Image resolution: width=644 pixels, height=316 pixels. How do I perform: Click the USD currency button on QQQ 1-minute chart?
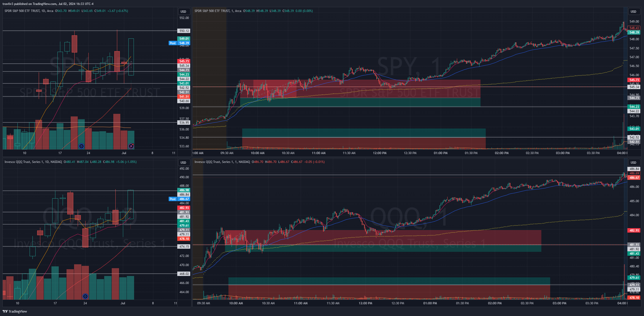pyautogui.click(x=633, y=162)
